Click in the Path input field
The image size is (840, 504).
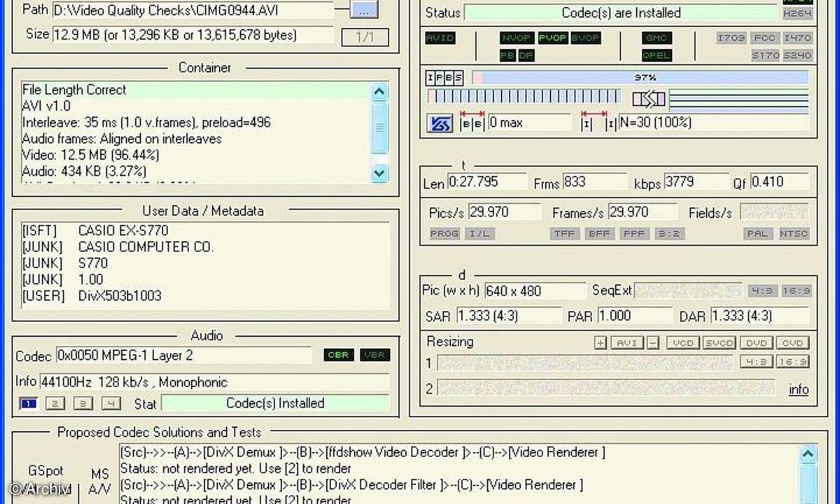pos(193,10)
